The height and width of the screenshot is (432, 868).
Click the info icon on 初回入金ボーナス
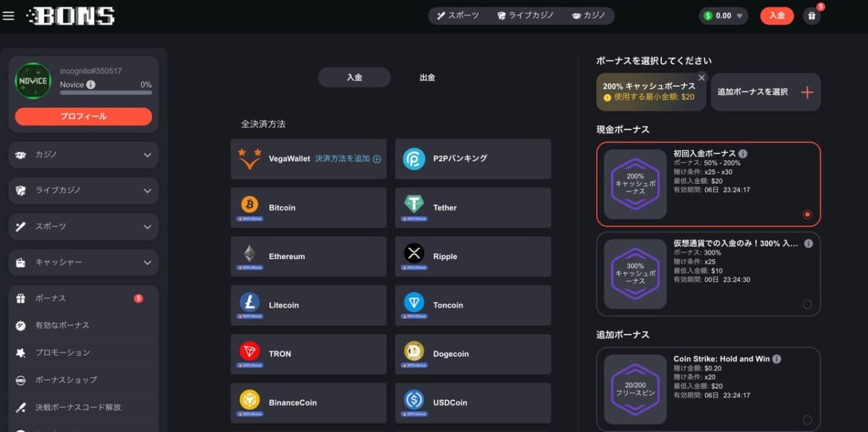point(746,153)
